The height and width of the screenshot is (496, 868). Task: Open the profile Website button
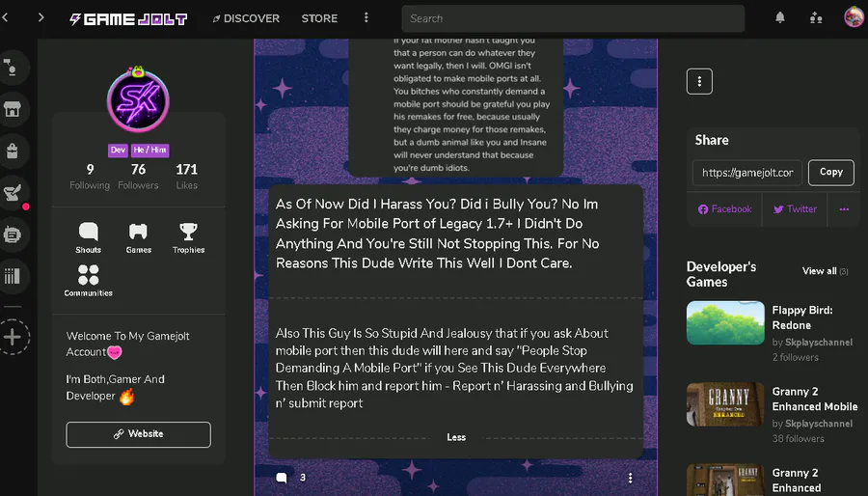pyautogui.click(x=138, y=434)
